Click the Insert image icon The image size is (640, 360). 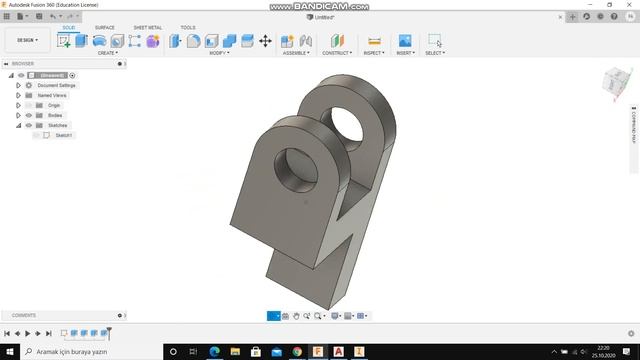[405, 41]
